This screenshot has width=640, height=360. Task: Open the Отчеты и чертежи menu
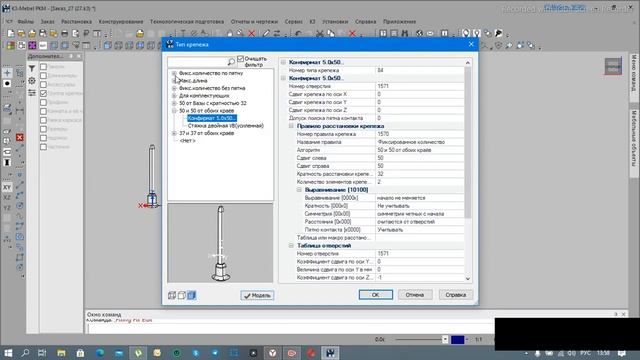pos(254,22)
